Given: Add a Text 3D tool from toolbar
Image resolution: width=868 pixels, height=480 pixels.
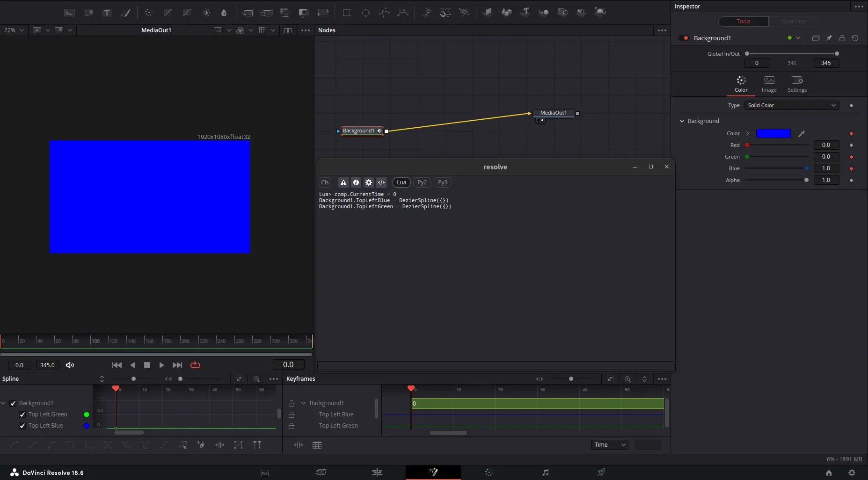Looking at the screenshot, I should point(525,12).
